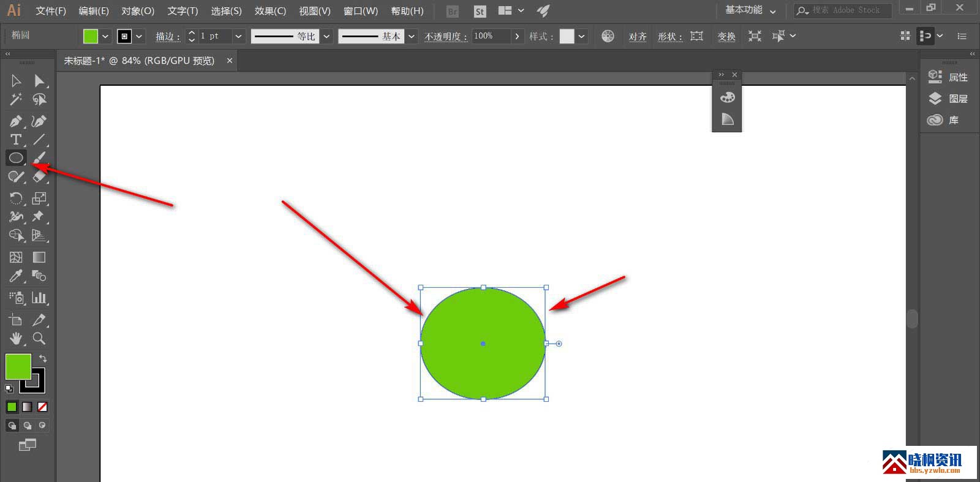Set paint mode to Color
Image resolution: width=980 pixels, height=482 pixels.
(x=12, y=407)
